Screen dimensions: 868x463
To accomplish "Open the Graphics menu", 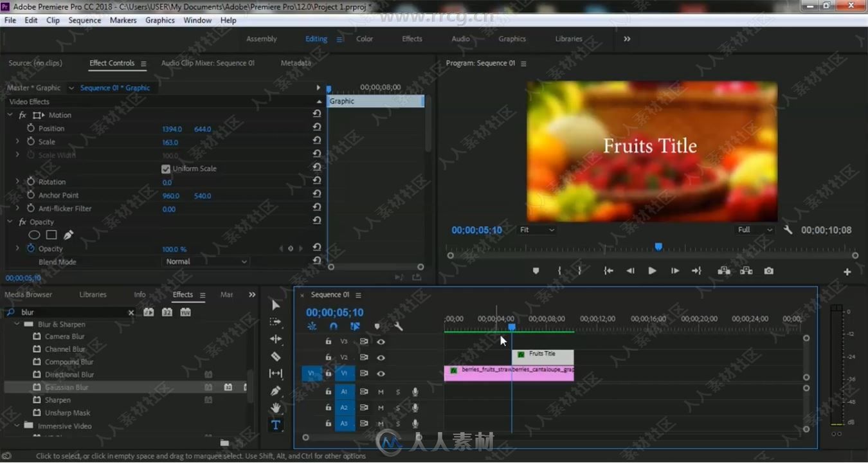I will pos(160,20).
